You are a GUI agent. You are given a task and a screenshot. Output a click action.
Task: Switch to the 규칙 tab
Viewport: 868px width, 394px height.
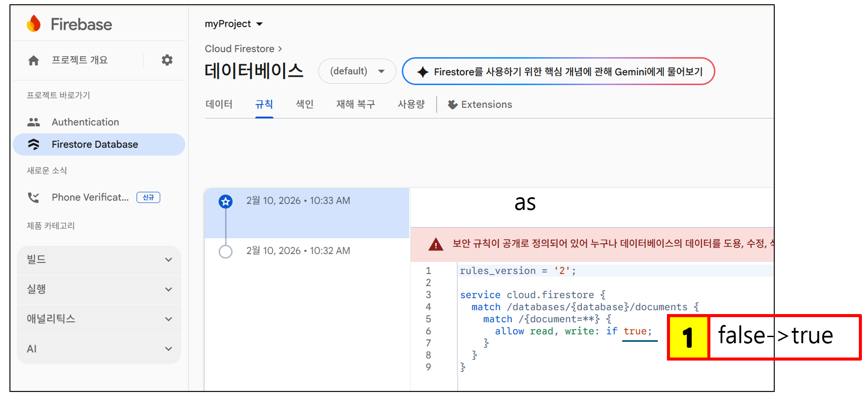pos(264,104)
